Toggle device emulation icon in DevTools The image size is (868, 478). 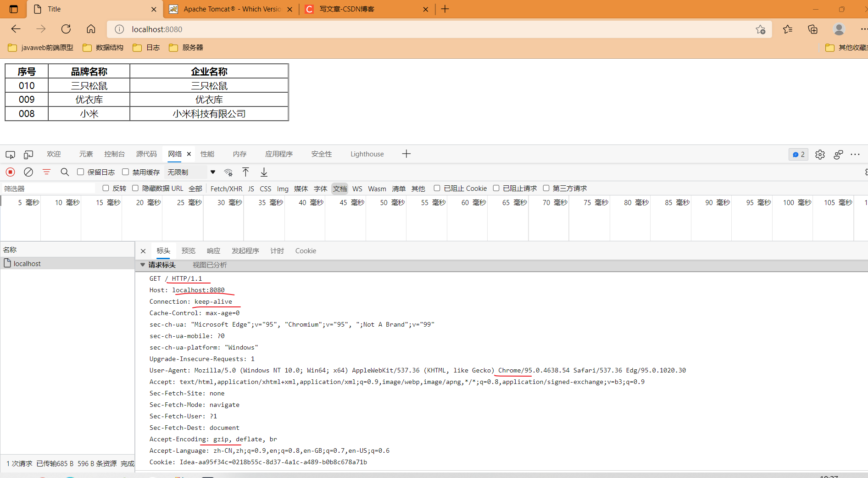click(x=28, y=155)
